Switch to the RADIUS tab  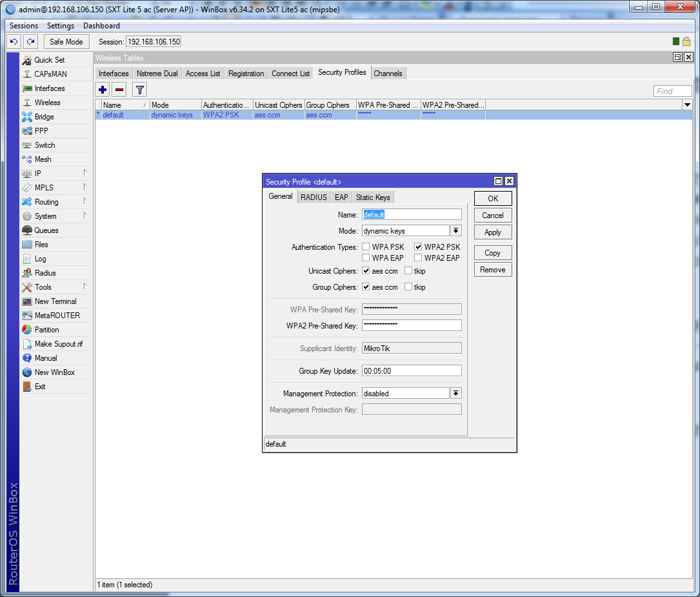(x=314, y=197)
